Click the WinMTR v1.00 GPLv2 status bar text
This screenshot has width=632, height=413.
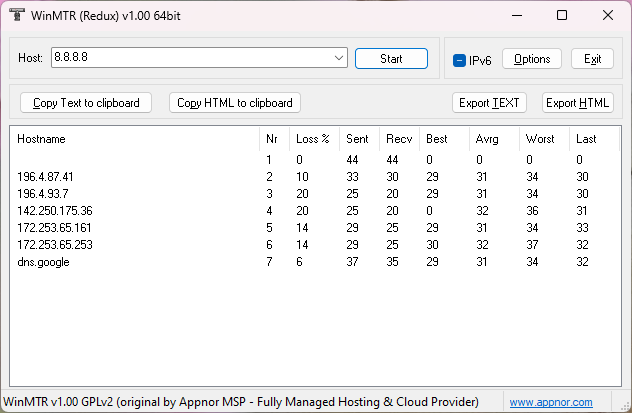click(x=241, y=402)
